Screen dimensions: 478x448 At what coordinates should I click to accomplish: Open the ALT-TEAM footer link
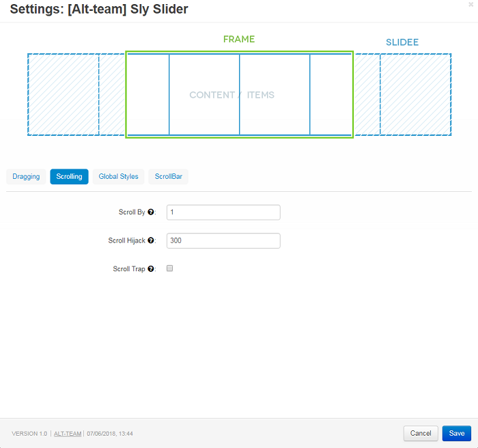[x=68, y=434]
